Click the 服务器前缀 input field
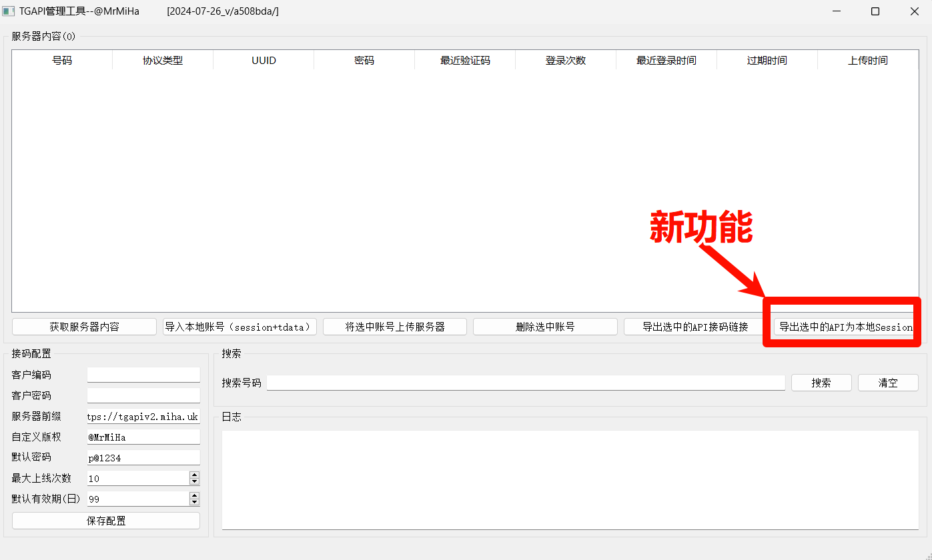This screenshot has height=560, width=932. [x=143, y=415]
